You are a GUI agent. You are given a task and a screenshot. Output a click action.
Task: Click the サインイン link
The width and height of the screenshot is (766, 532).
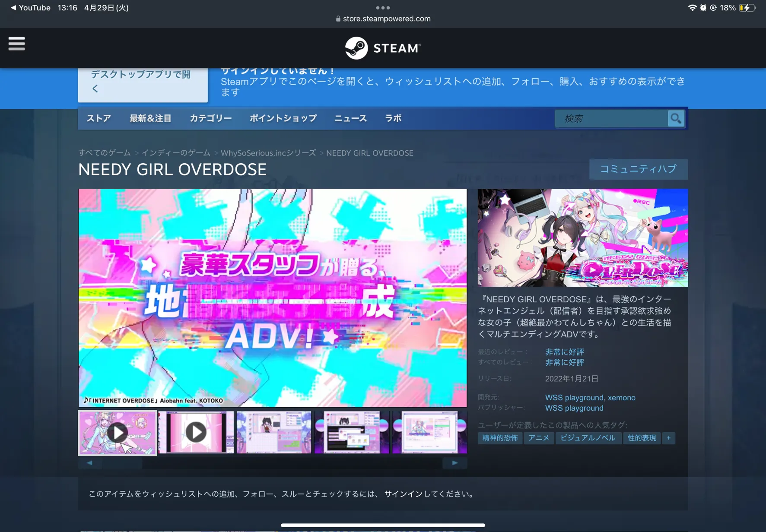click(x=404, y=494)
